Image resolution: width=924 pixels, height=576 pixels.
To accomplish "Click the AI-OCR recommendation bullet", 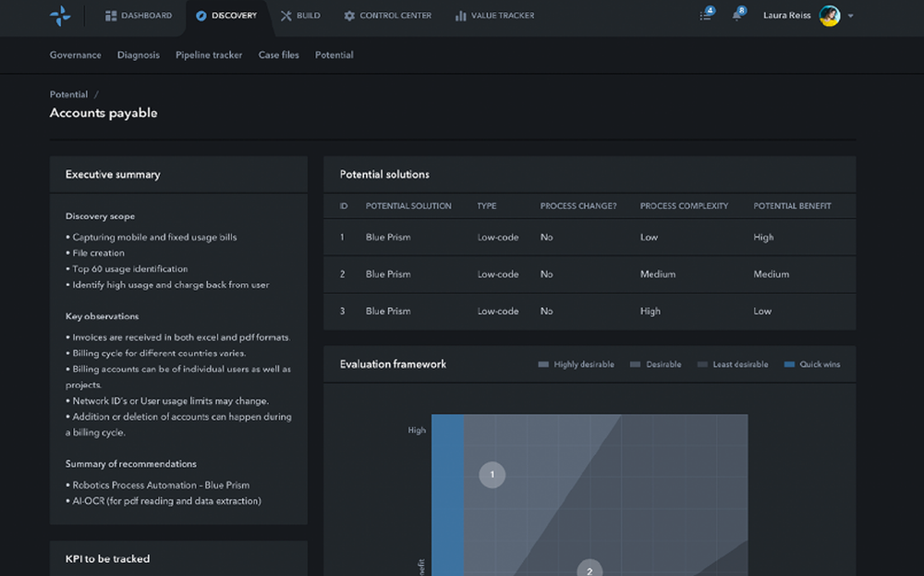I will (x=164, y=501).
